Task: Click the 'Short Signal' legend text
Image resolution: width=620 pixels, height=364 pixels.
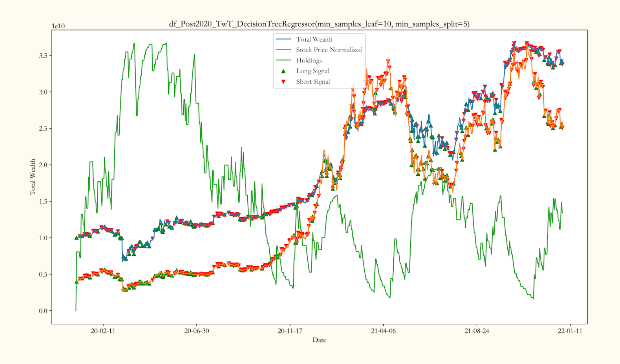Action: 313,81
